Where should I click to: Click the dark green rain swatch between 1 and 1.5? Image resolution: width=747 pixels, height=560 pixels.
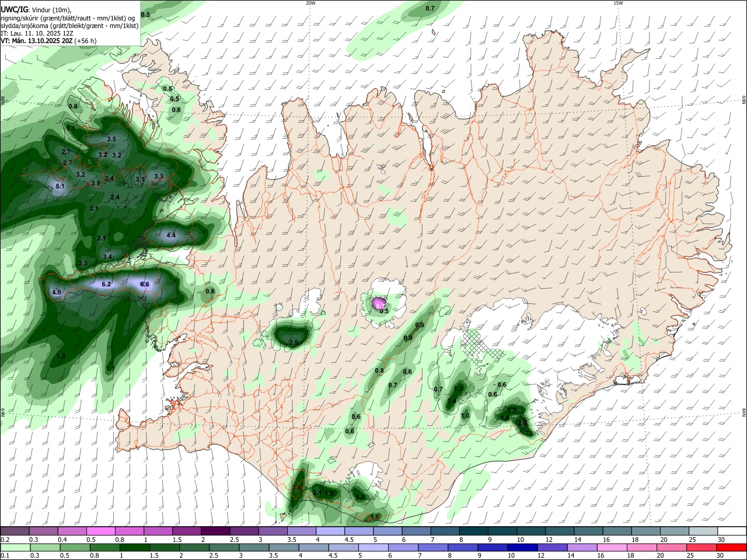[134, 547]
